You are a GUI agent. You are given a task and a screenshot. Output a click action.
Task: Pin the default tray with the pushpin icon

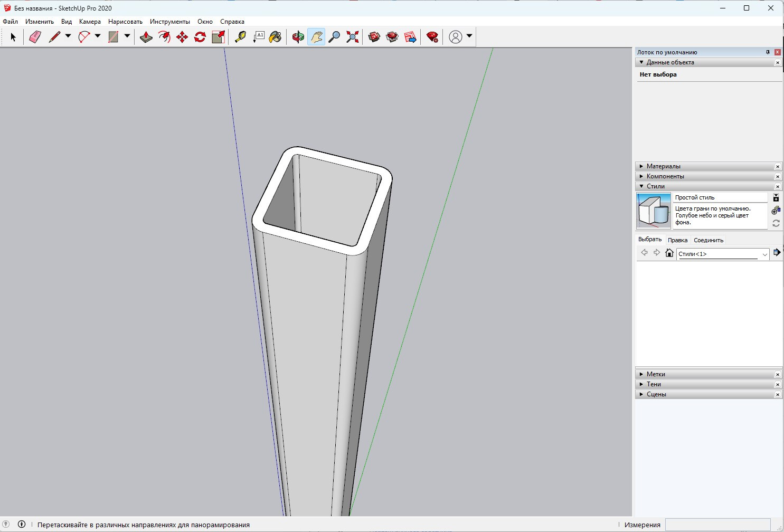pos(768,52)
